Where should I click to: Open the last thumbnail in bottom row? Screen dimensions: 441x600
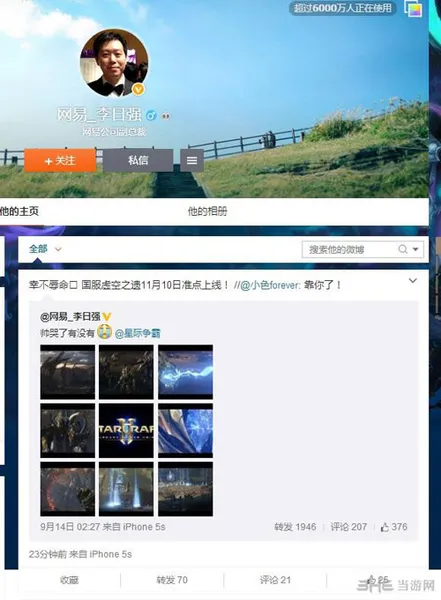185,489
